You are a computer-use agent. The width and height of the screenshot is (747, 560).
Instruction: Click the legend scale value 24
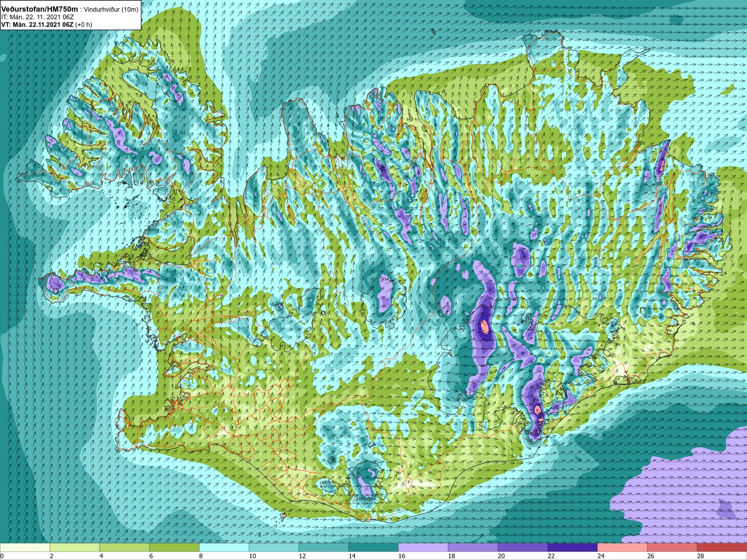(x=601, y=556)
